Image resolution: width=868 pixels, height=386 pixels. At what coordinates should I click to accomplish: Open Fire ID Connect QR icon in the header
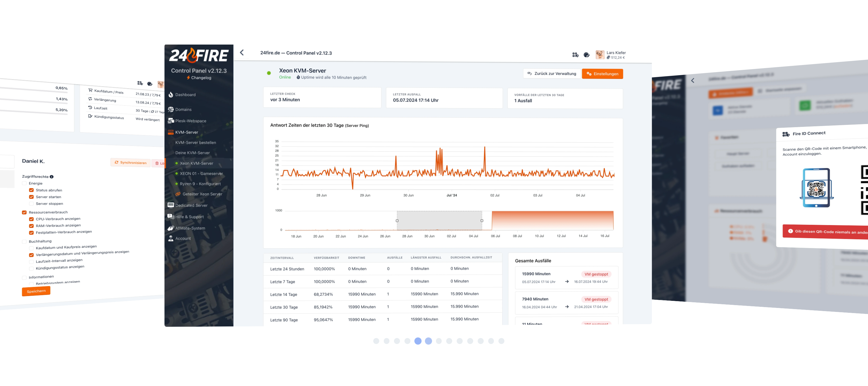tap(575, 54)
